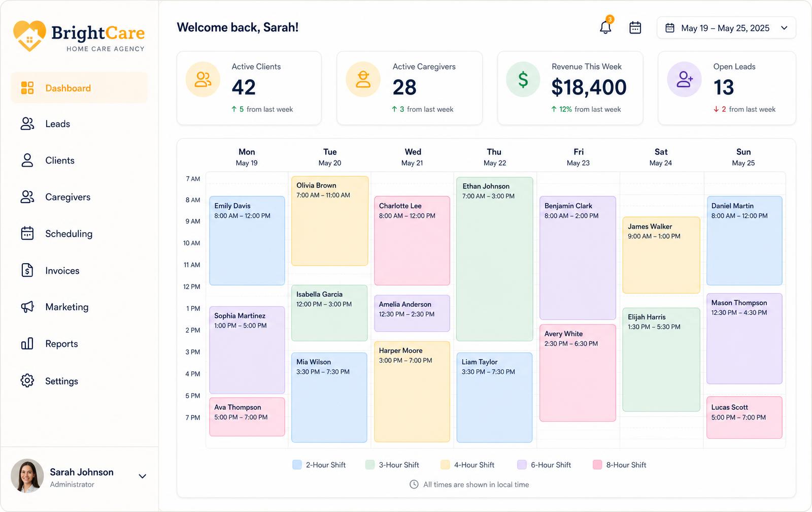Open Emily Davis shift on Monday
This screenshot has height=512, width=812.
pos(247,241)
